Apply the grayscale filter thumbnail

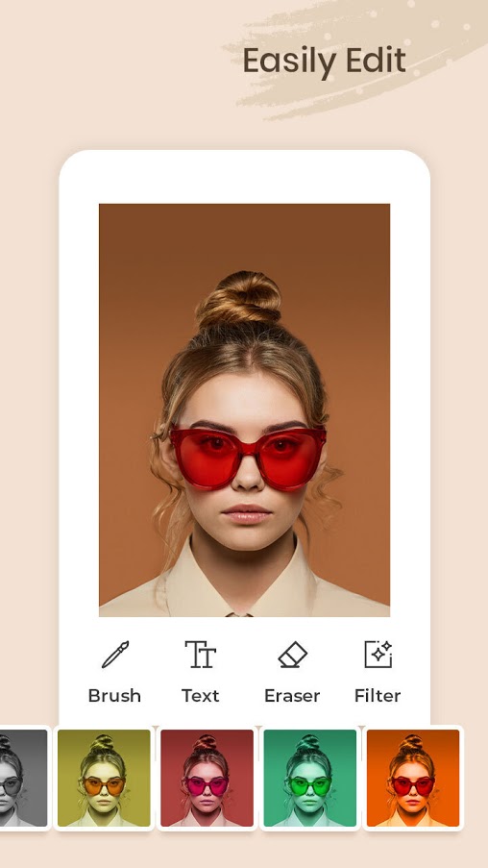point(23,778)
